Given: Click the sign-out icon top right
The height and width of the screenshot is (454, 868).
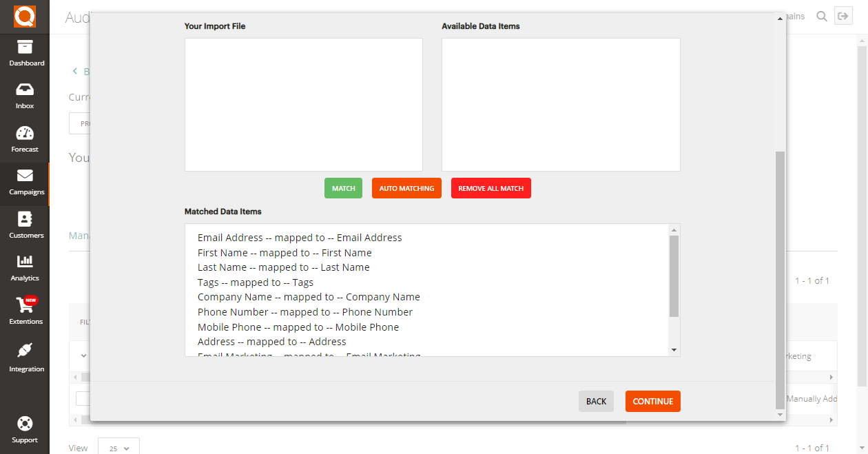Looking at the screenshot, I should [x=843, y=15].
